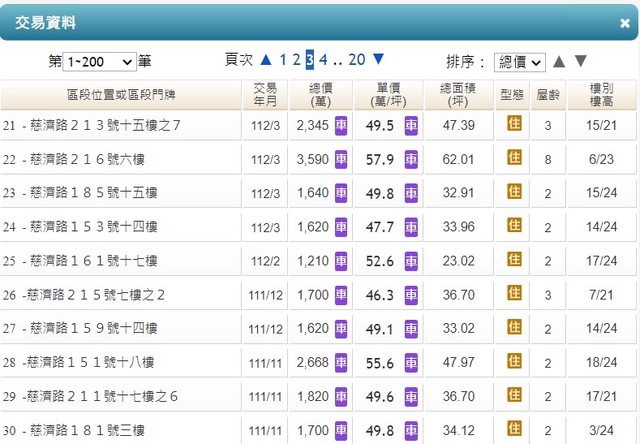Viewport: 640px width, 444px height.
Task: Click 車 icon beside total price 2,345
Action: (341, 126)
